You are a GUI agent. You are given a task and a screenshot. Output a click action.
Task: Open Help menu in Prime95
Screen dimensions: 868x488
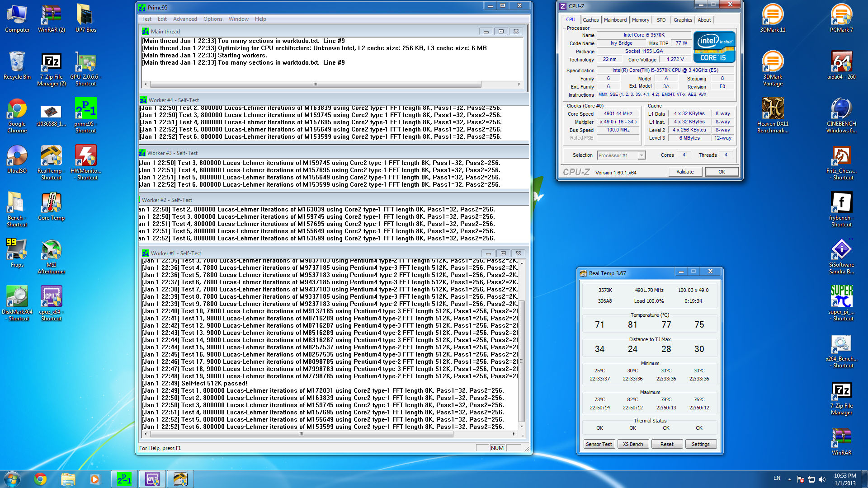pyautogui.click(x=260, y=19)
